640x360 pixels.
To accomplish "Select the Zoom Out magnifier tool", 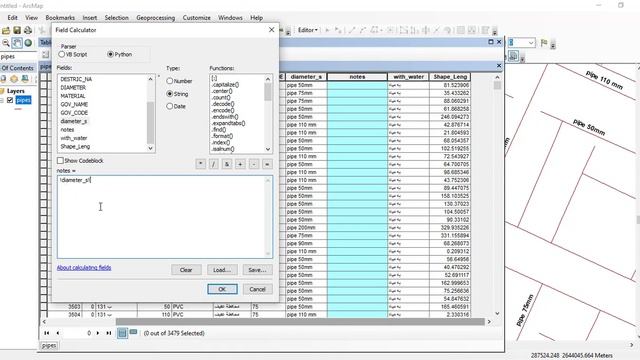I will pos(6,43).
